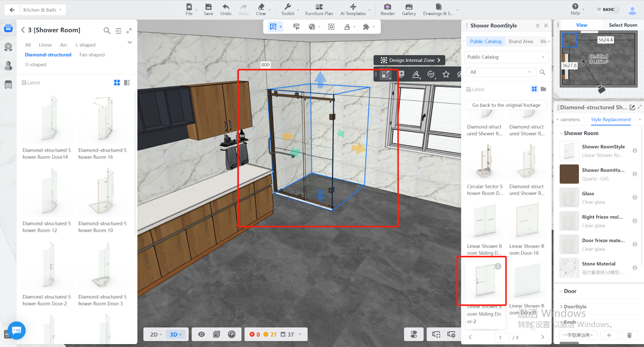Open the chat support bubble

pos(17,330)
